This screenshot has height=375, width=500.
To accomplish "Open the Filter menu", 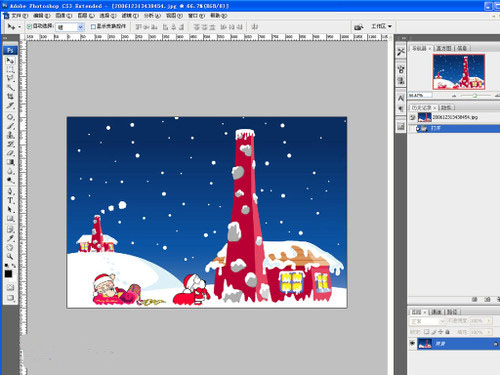I will [x=130, y=16].
